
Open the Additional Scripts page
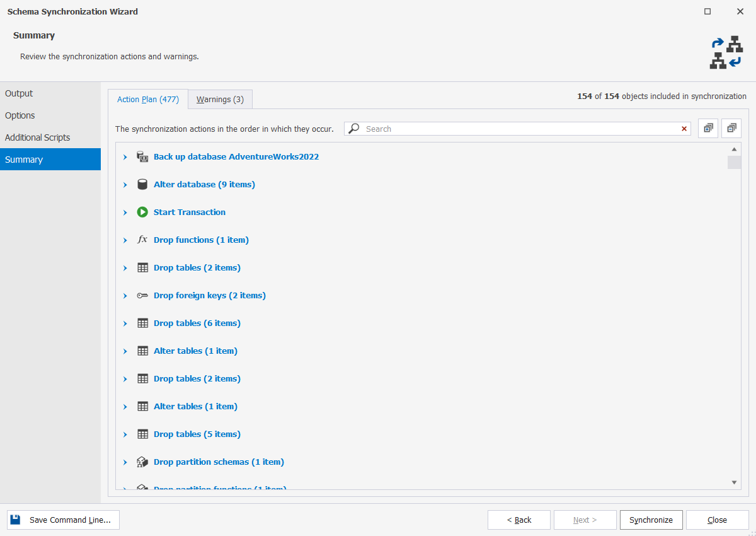point(38,137)
